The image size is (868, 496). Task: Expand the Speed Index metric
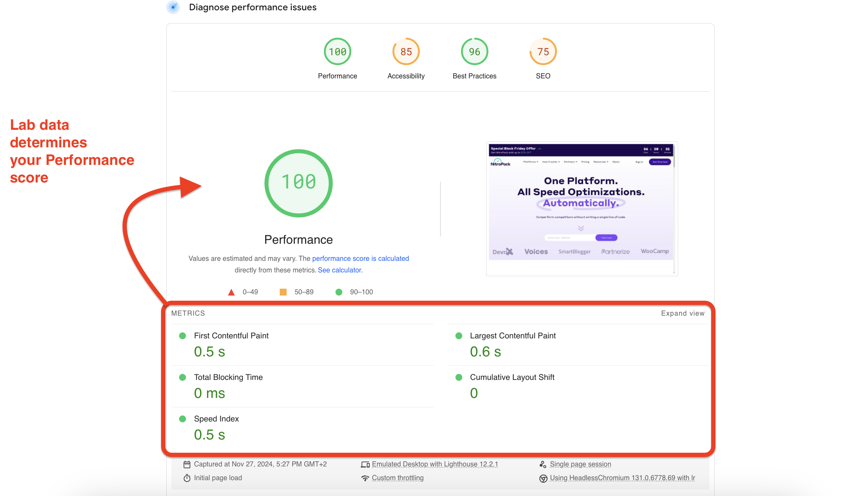[302, 428]
